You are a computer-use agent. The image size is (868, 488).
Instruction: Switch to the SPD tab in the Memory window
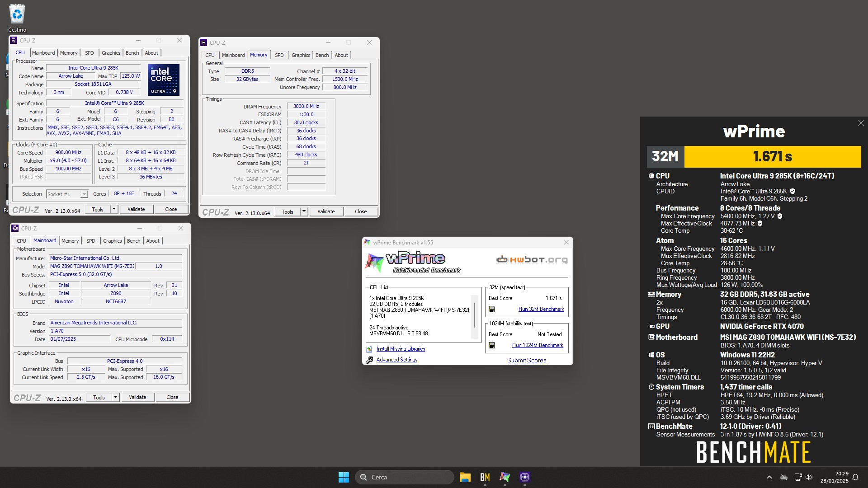[x=279, y=55]
